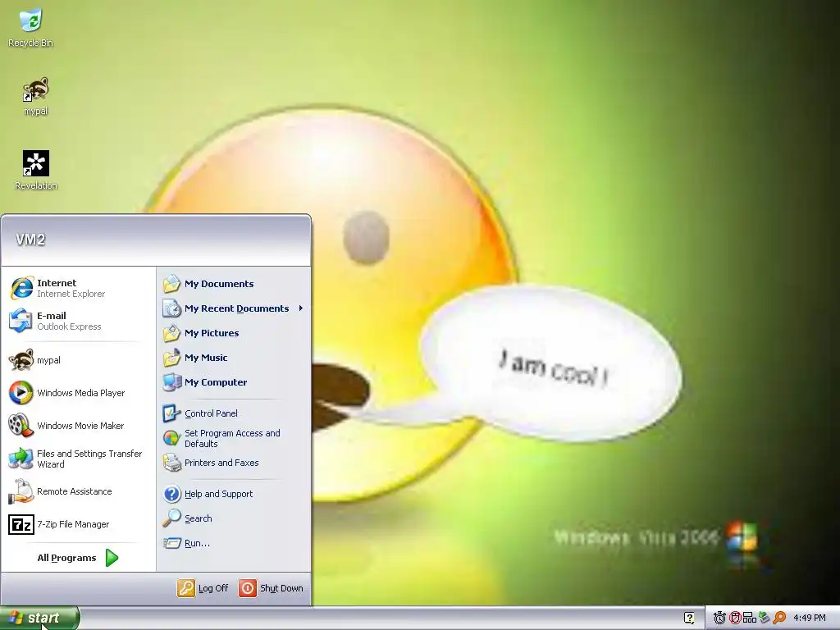Open Outlook Express E-mail in Start menu
The height and width of the screenshot is (630, 840).
tap(78, 321)
